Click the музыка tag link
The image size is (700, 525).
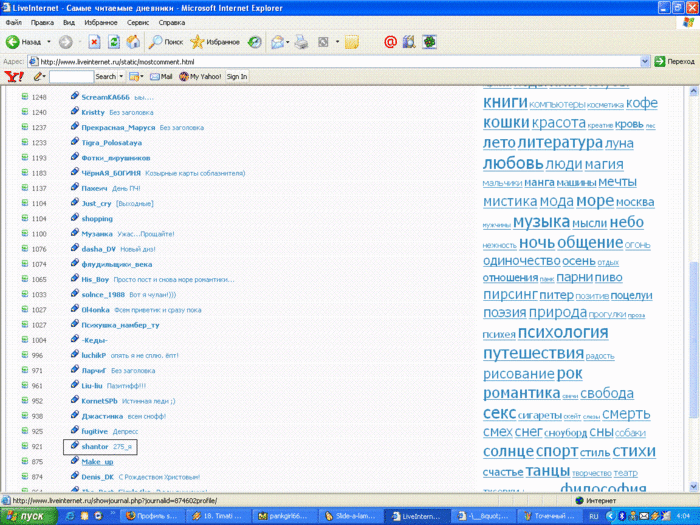pyautogui.click(x=542, y=222)
